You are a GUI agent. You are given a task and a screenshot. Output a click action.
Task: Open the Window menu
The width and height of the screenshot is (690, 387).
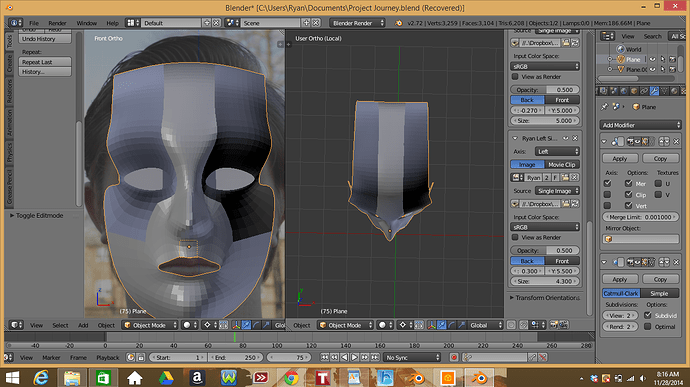[87, 23]
